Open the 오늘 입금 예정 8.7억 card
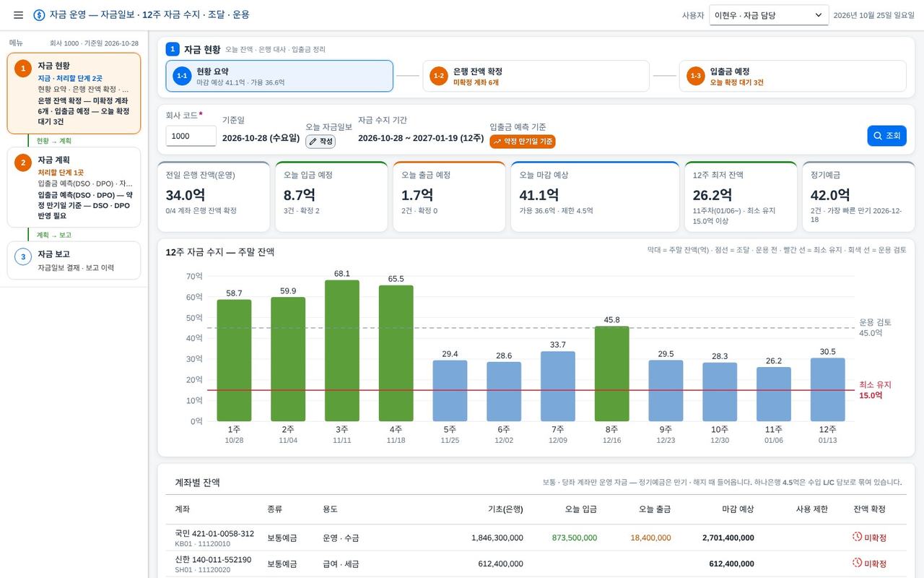This screenshot has height=578, width=924. coord(331,197)
